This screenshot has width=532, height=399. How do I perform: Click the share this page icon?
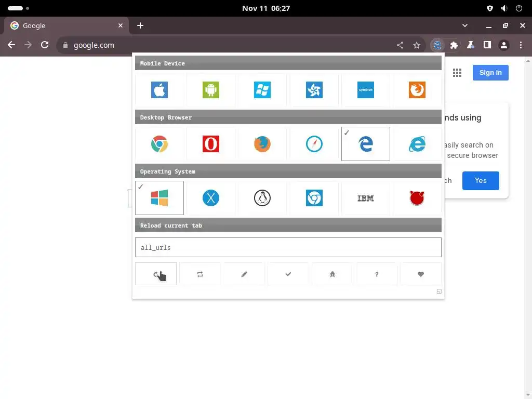pos(400,45)
